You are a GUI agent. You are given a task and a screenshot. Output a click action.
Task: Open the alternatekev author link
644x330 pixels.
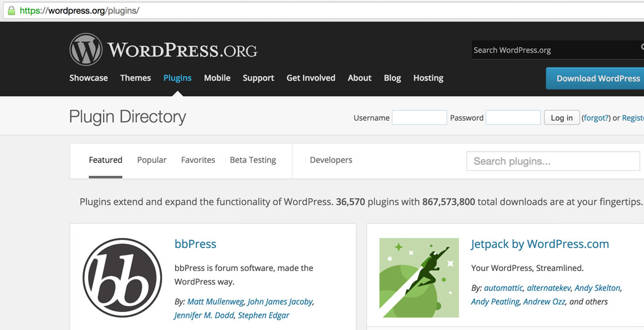(x=549, y=288)
